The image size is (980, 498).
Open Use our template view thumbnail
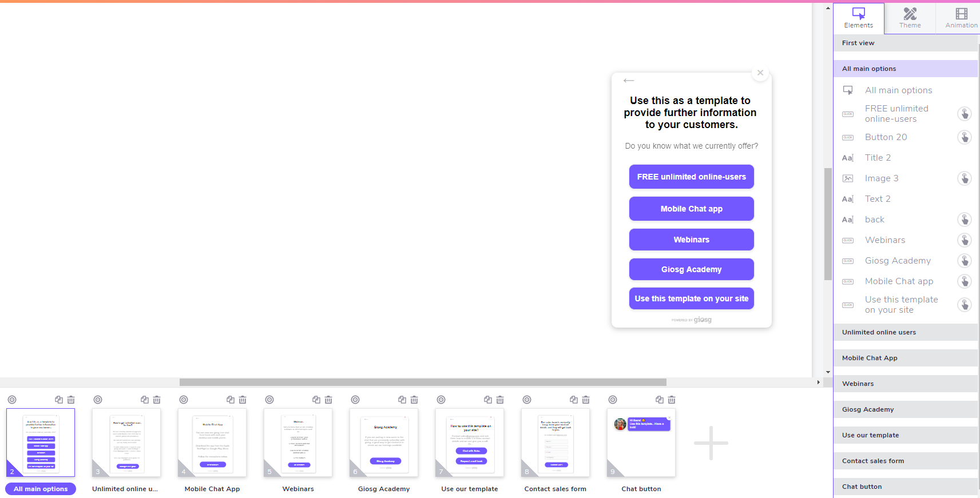470,443
